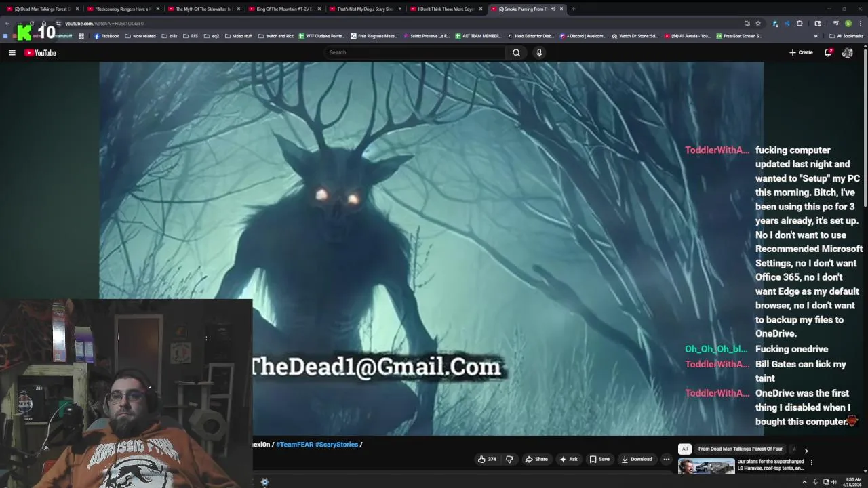Click the #TeamFEAR hashtag link
This screenshot has width=868, height=488.
click(x=294, y=445)
